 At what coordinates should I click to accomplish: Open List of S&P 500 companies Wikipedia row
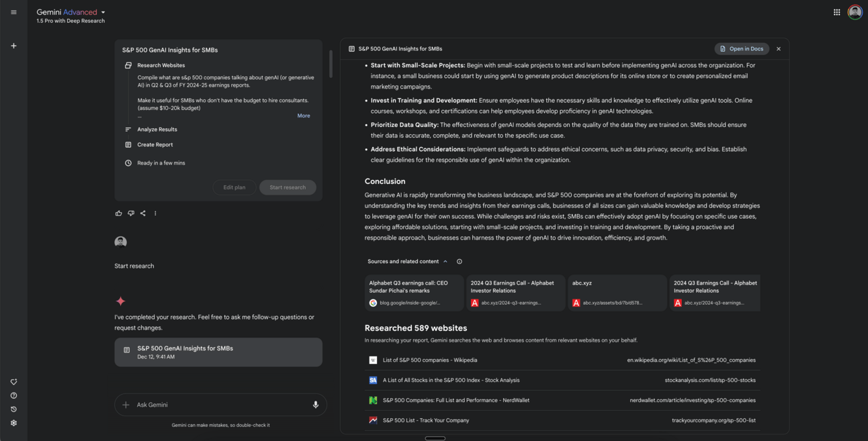click(562, 360)
